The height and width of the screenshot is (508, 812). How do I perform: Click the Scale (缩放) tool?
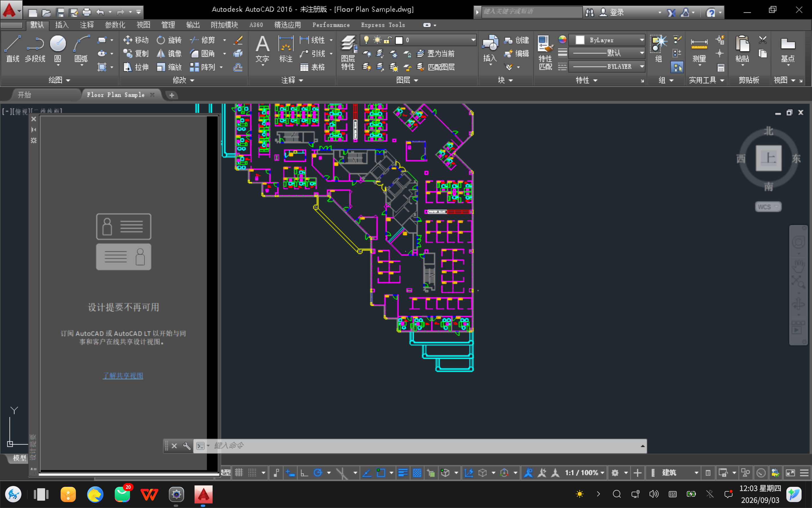click(x=169, y=67)
